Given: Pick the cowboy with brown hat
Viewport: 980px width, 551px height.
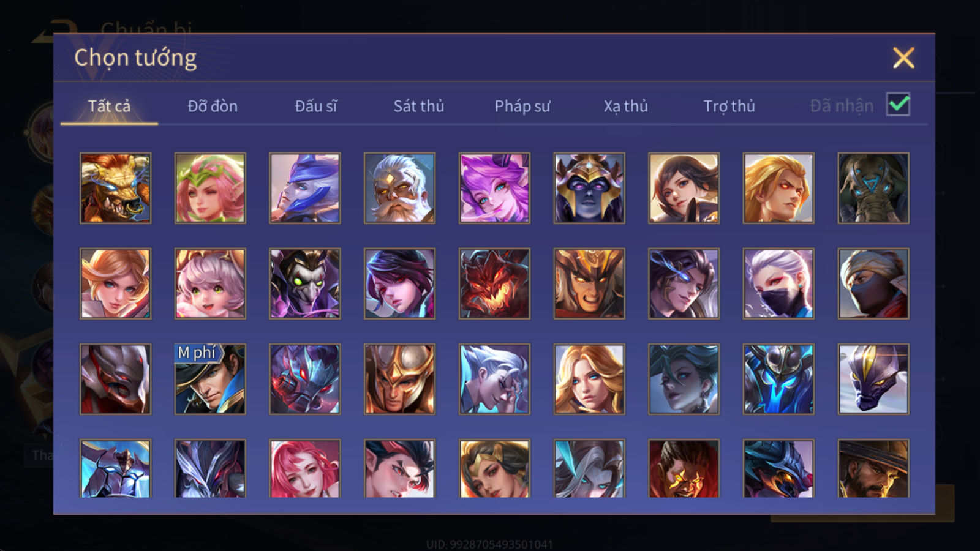Looking at the screenshot, I should [873, 468].
